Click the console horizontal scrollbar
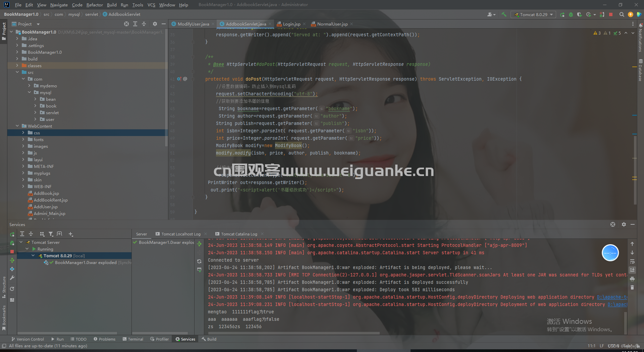644x352 pixels. (293, 333)
